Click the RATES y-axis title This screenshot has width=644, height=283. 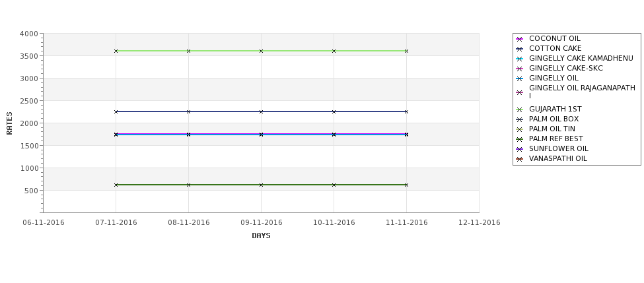(9, 123)
